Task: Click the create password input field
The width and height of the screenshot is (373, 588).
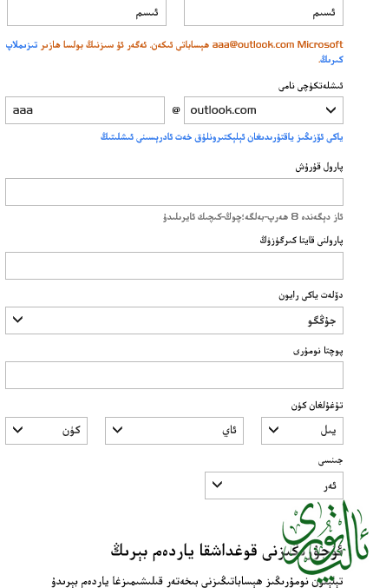Action: [174, 192]
